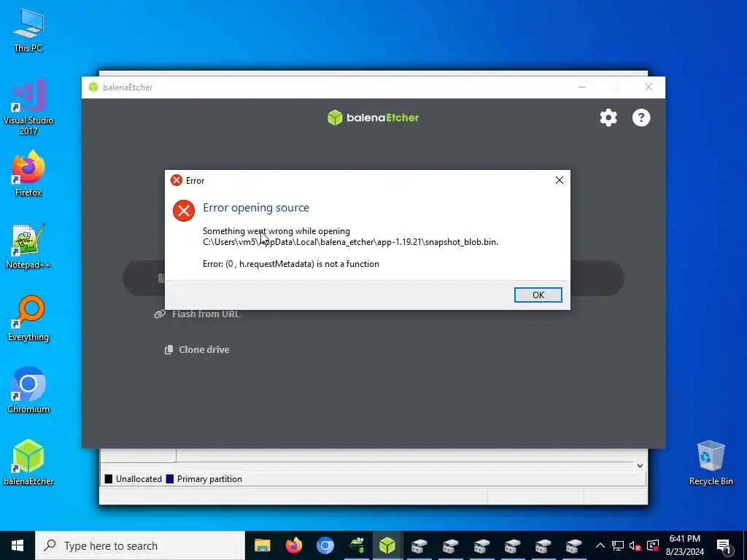Screen dimensions: 747x560
Task: Select the balenaEtcher desktop shortcut
Action: [x=28, y=462]
